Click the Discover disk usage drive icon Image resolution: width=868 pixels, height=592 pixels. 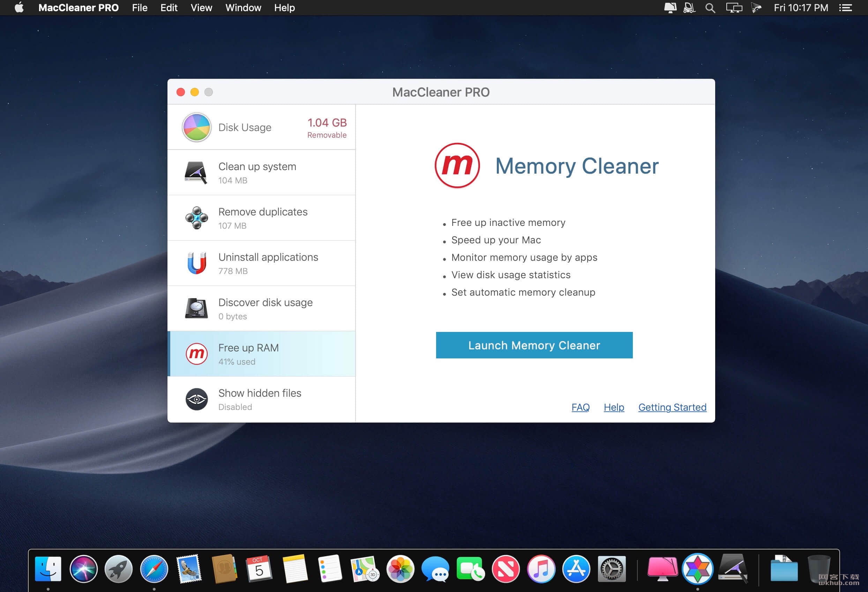coord(196,308)
